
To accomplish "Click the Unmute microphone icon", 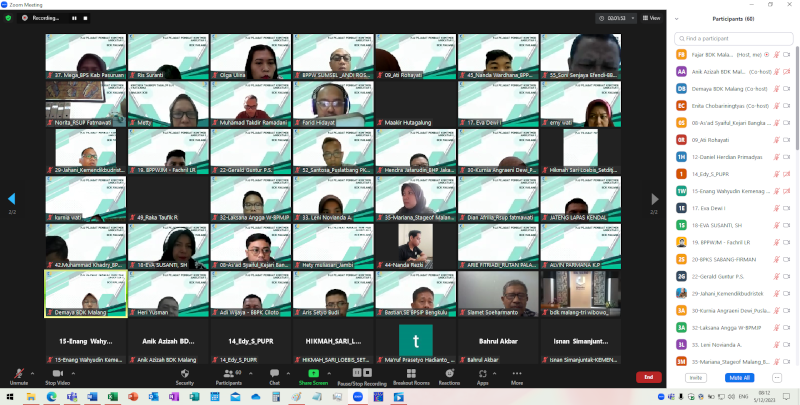I will [18, 374].
